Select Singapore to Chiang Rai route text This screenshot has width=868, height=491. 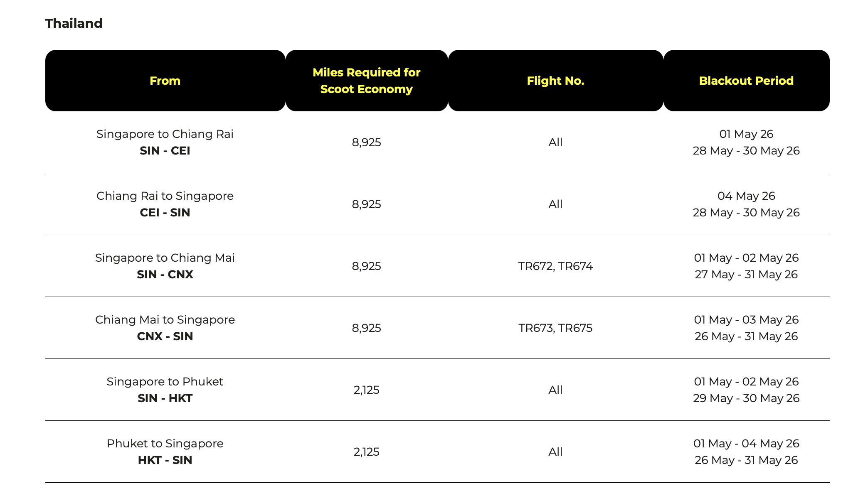[165, 134]
